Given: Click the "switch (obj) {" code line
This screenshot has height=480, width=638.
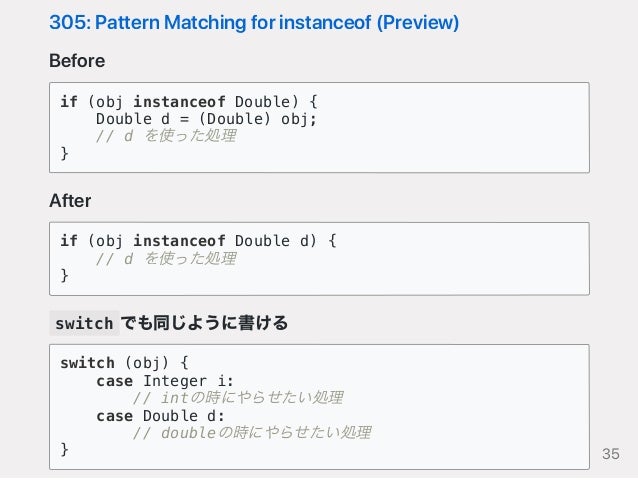Looking at the screenshot, I should pyautogui.click(x=123, y=363).
